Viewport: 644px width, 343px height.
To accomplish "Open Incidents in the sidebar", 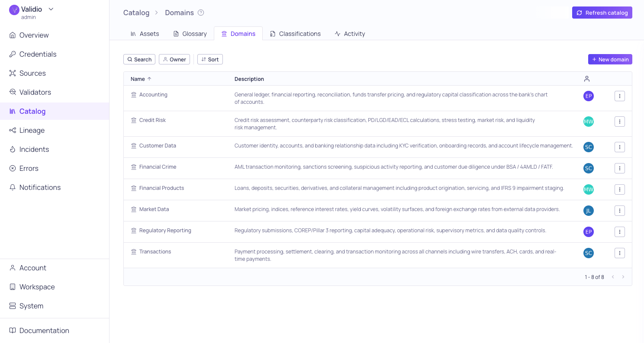I will tap(55, 149).
